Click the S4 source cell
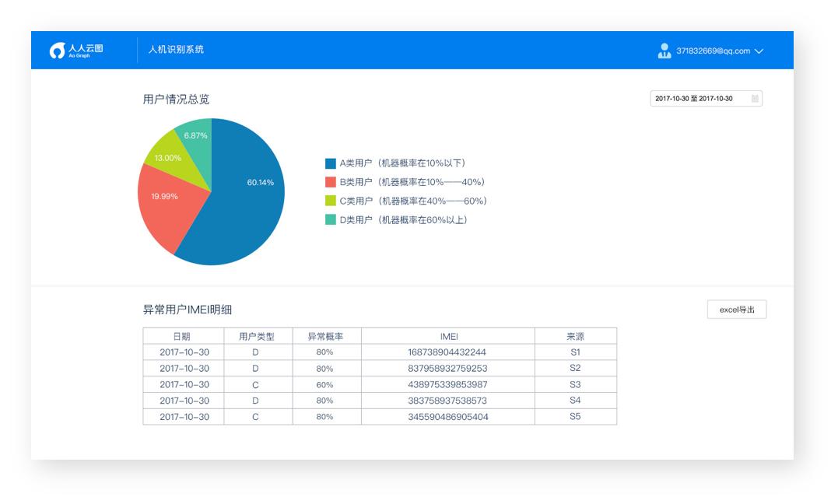Screen dimensions: 838x504 point(576,401)
